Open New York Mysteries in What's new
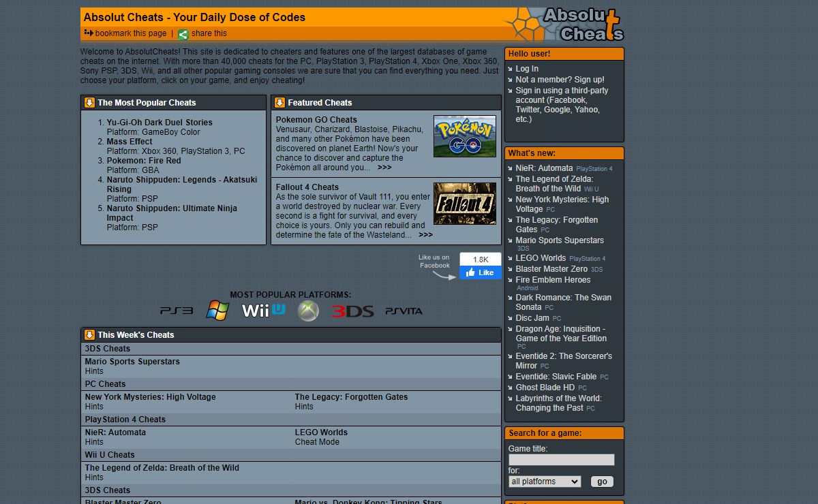This screenshot has height=504, width=818. click(562, 204)
